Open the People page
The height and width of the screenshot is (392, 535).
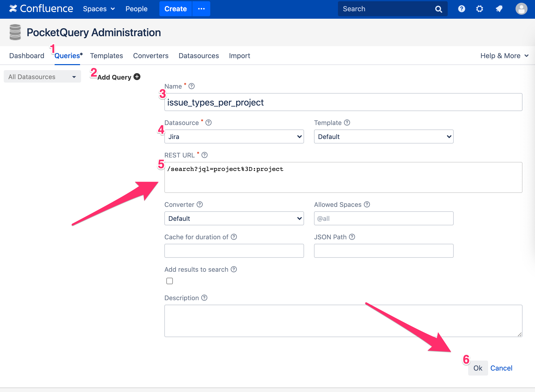click(x=136, y=9)
